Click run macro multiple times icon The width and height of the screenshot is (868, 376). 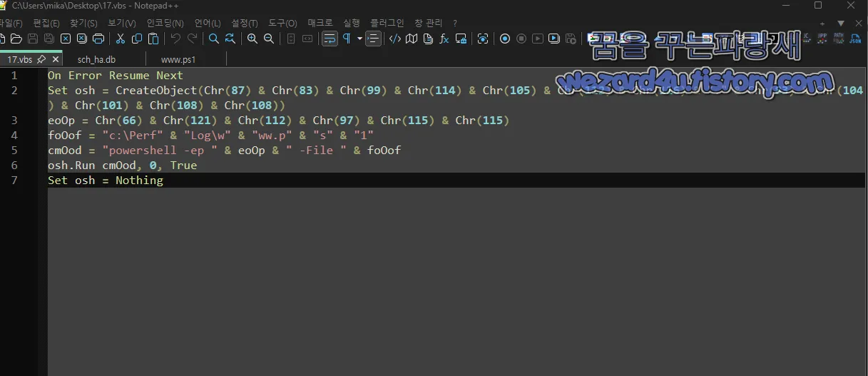tap(554, 39)
